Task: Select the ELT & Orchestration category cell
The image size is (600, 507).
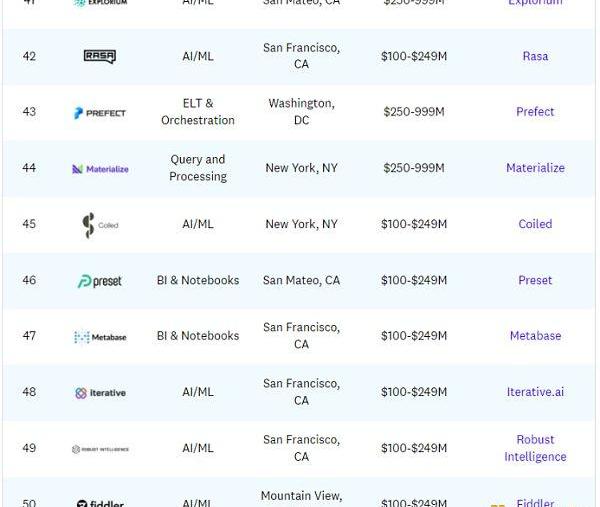Action: coord(198,112)
